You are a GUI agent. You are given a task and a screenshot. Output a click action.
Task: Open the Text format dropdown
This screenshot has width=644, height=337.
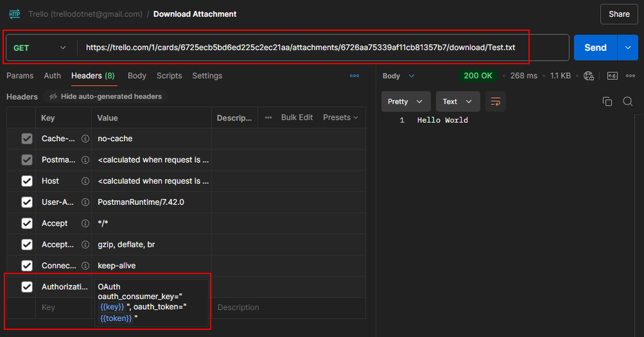(458, 101)
